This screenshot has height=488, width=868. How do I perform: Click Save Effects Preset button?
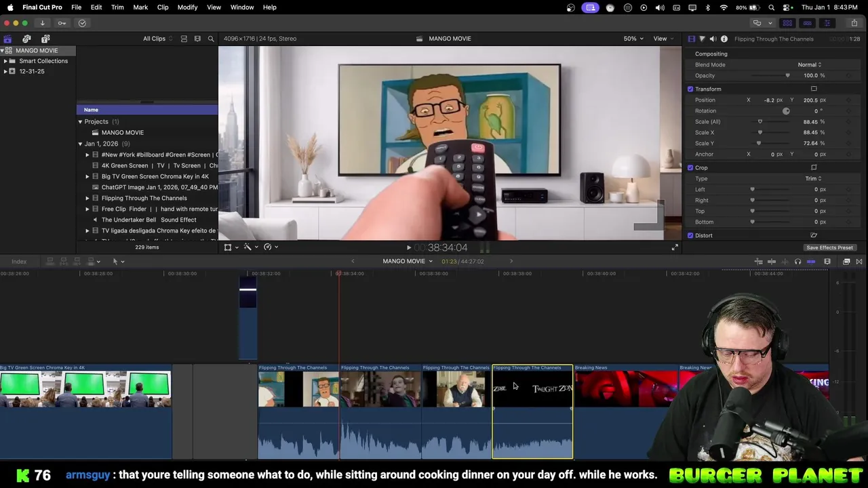click(829, 248)
